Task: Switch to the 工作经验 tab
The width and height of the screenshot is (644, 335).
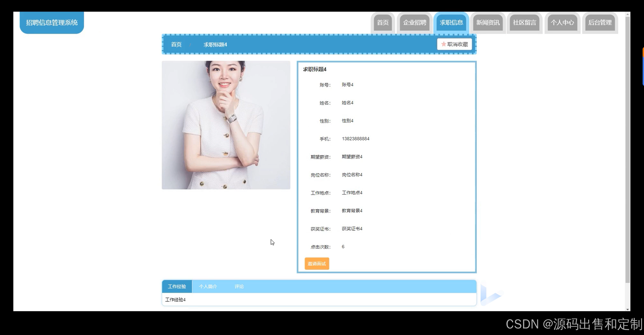Action: pos(177,286)
